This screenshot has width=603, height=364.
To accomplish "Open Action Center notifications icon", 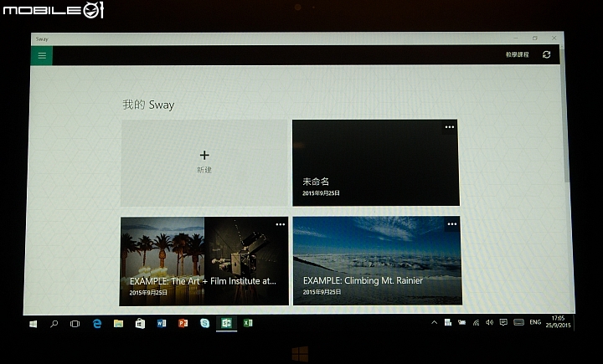I will click(x=503, y=322).
